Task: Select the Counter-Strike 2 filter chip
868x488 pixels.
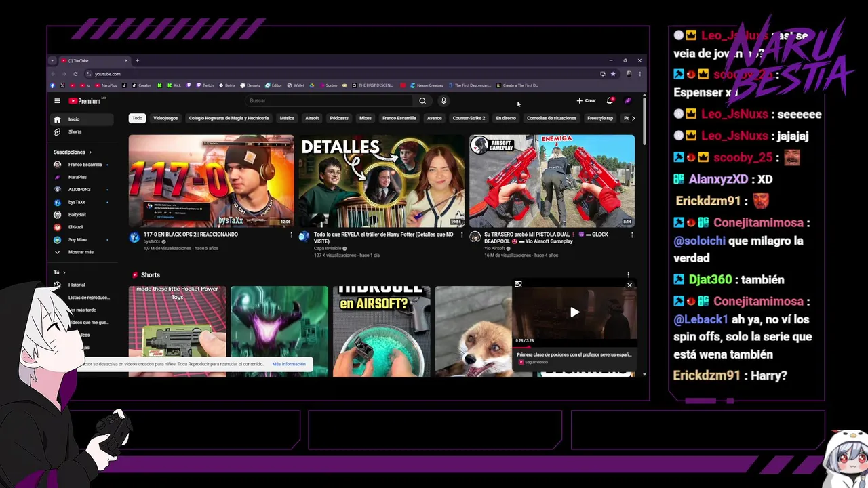Action: (469, 118)
